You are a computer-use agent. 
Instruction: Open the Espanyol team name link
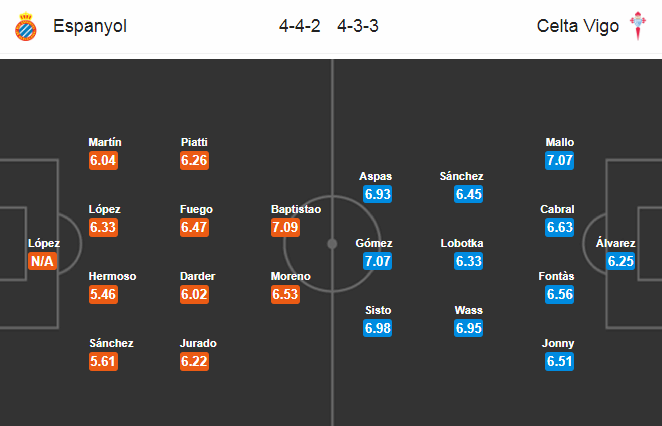[90, 26]
